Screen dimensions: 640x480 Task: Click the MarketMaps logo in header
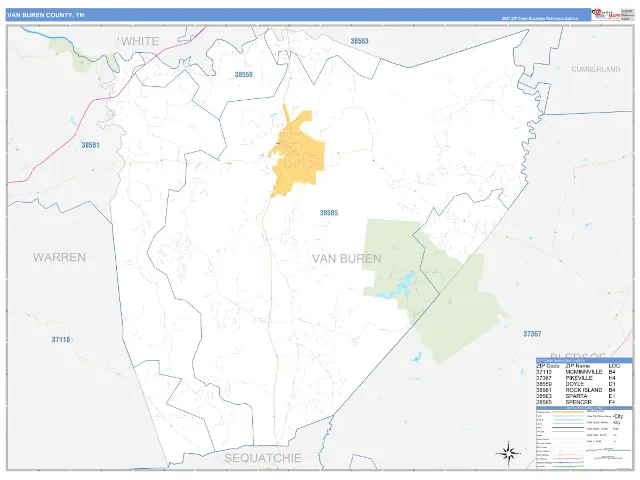pyautogui.click(x=606, y=14)
